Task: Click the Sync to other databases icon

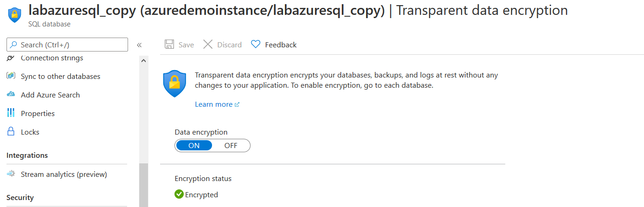Action: coord(11,76)
